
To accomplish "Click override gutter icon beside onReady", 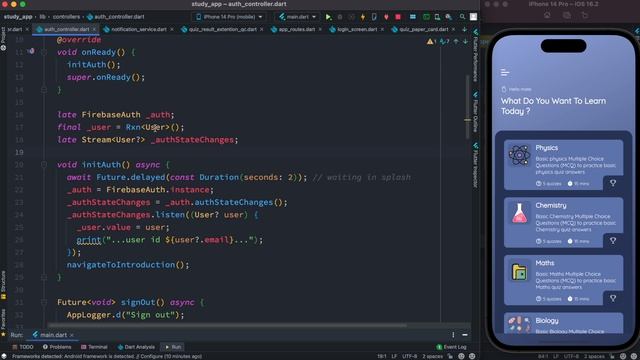I will point(31,51).
